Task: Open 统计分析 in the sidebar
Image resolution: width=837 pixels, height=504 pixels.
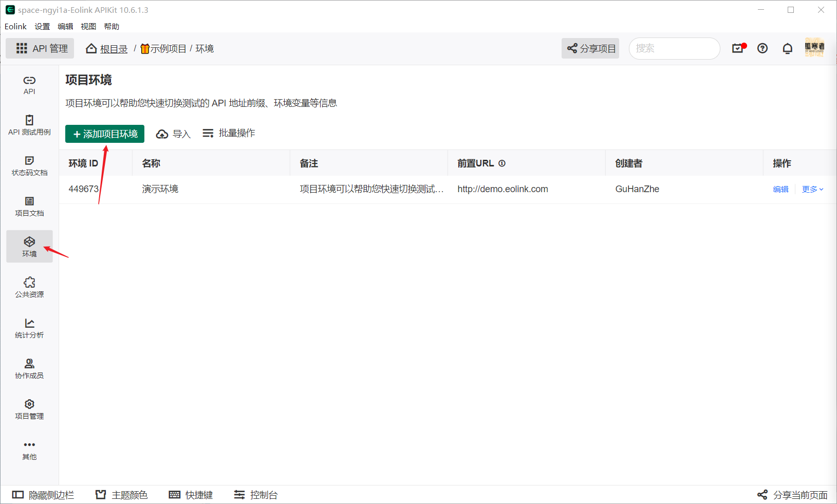Action: [x=29, y=328]
